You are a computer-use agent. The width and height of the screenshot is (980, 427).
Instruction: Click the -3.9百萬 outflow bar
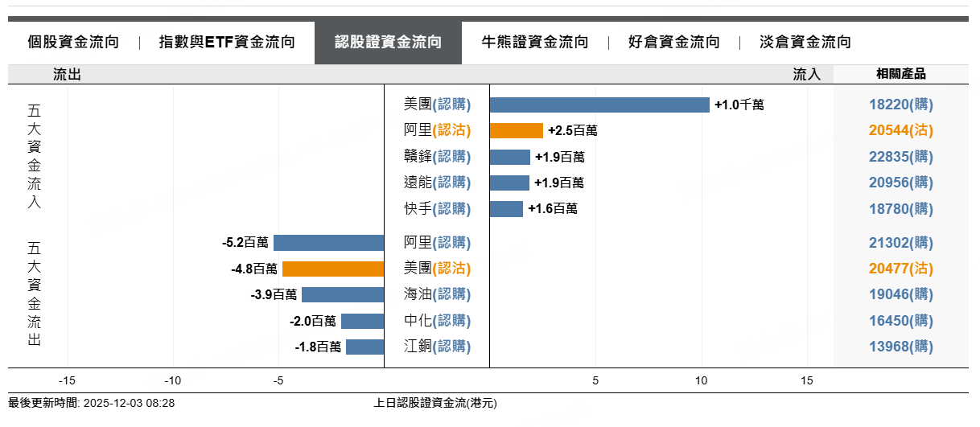343,294
